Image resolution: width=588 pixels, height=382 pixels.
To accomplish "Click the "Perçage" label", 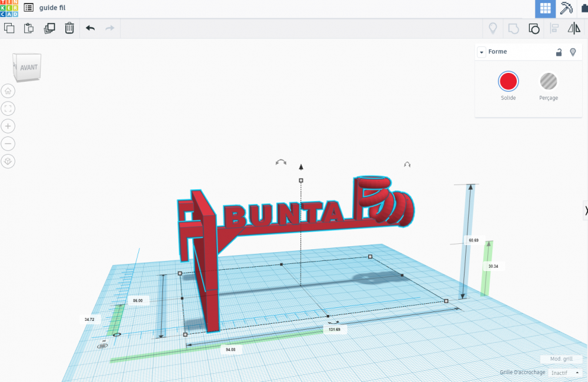I will point(548,98).
